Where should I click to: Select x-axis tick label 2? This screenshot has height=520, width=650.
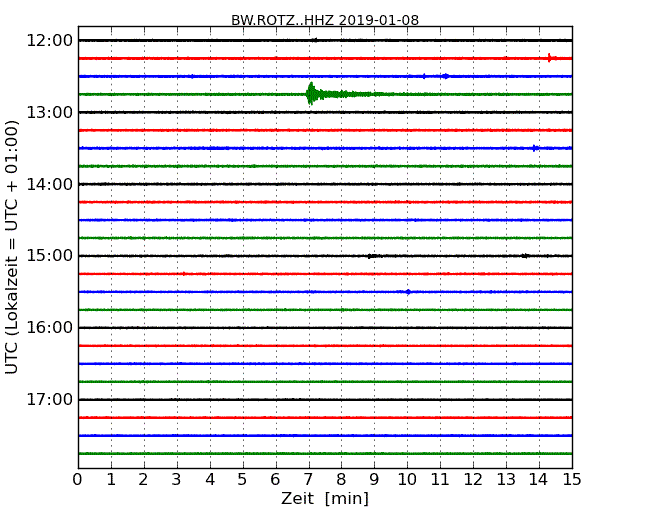coord(143,480)
